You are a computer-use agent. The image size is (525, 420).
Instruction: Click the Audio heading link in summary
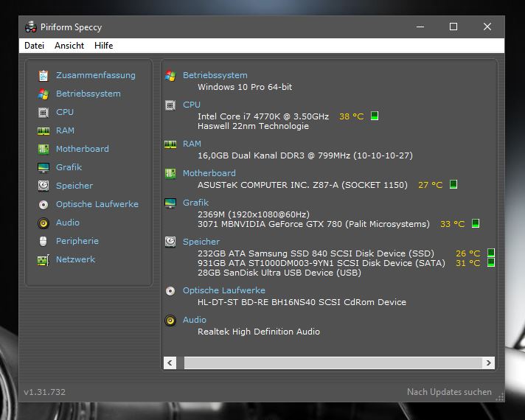[x=195, y=320]
